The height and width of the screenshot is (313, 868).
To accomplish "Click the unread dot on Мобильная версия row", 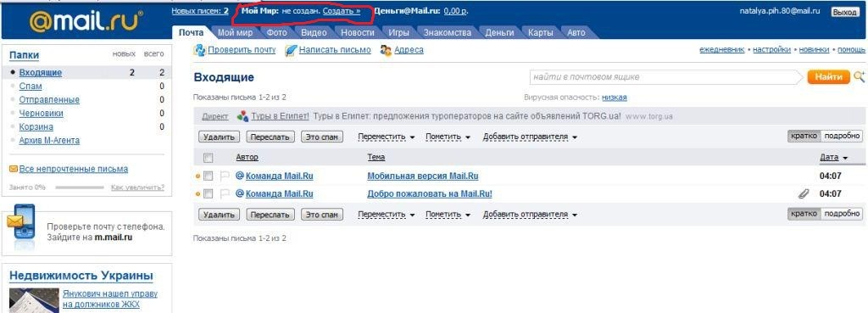I will pos(198,176).
